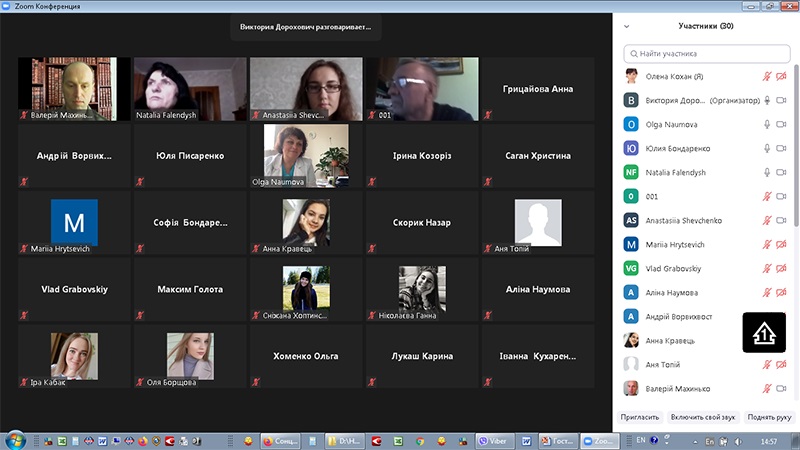The image size is (800, 450).
Task: Select Анна Кравець profile tile
Action: [306, 222]
